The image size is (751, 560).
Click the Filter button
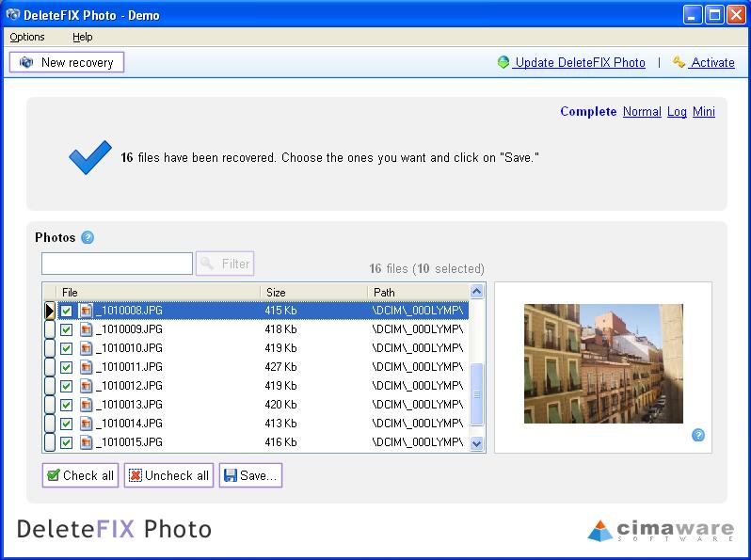225,264
